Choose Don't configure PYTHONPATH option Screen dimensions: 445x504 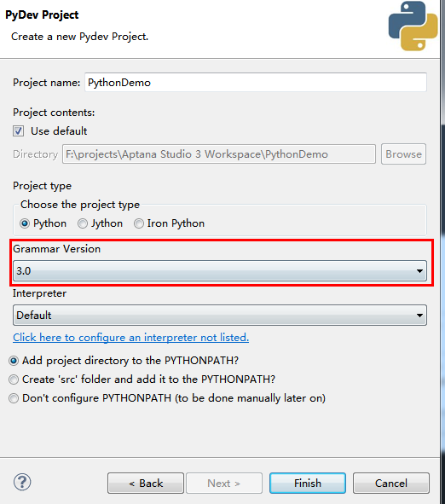coord(14,398)
